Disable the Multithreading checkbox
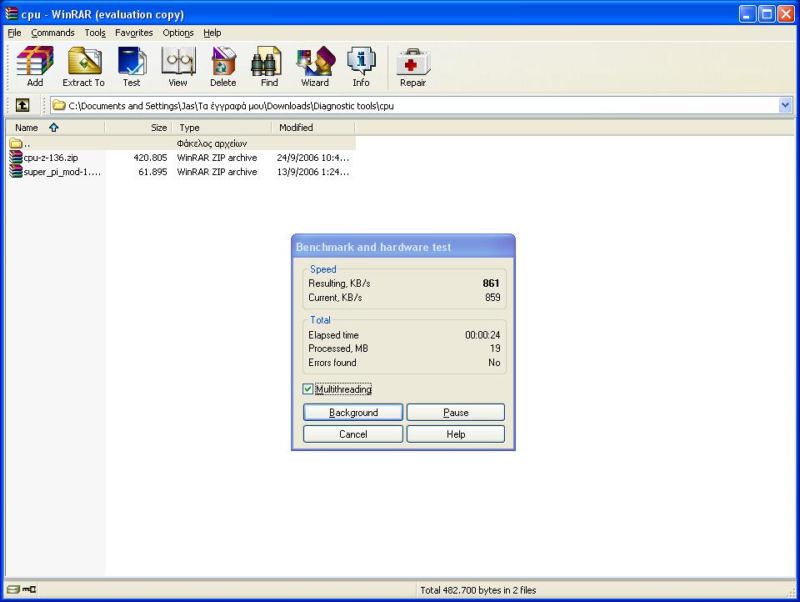The image size is (800, 602). (308, 389)
